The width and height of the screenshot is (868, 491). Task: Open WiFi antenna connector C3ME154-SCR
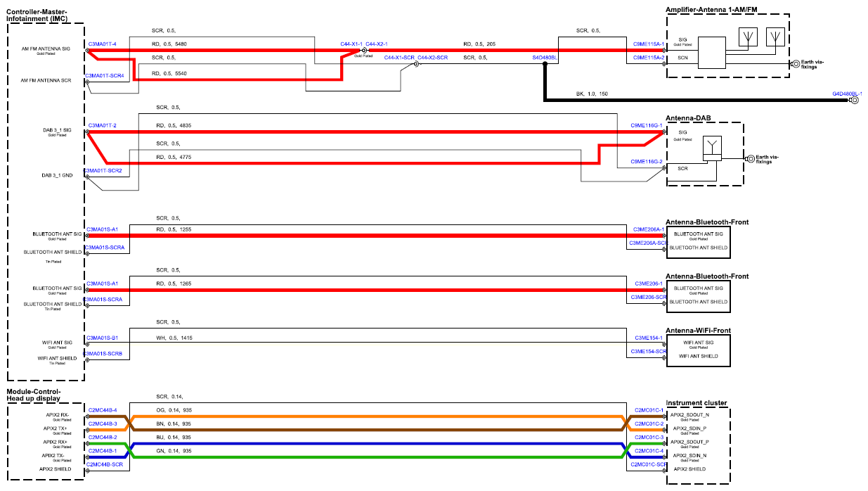pos(649,351)
